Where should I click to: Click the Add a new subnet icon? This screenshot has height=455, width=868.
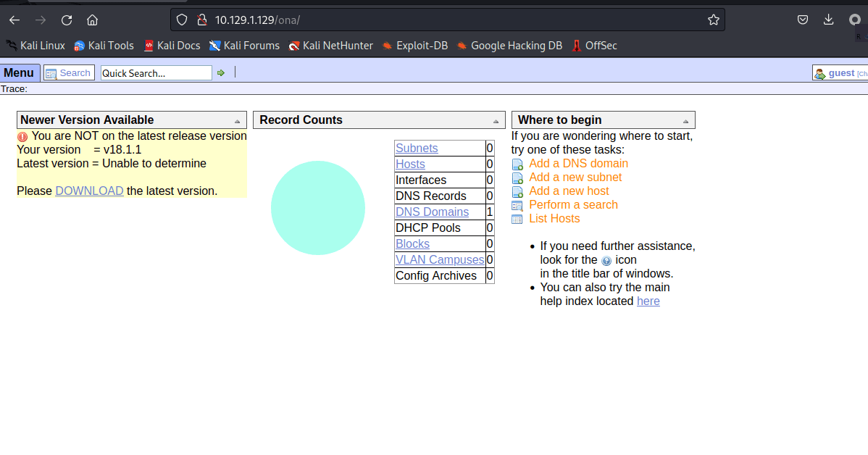tap(517, 178)
